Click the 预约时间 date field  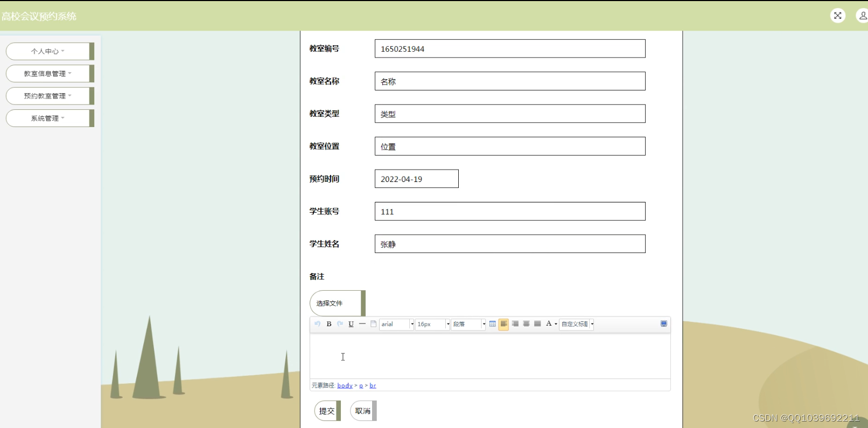point(417,179)
